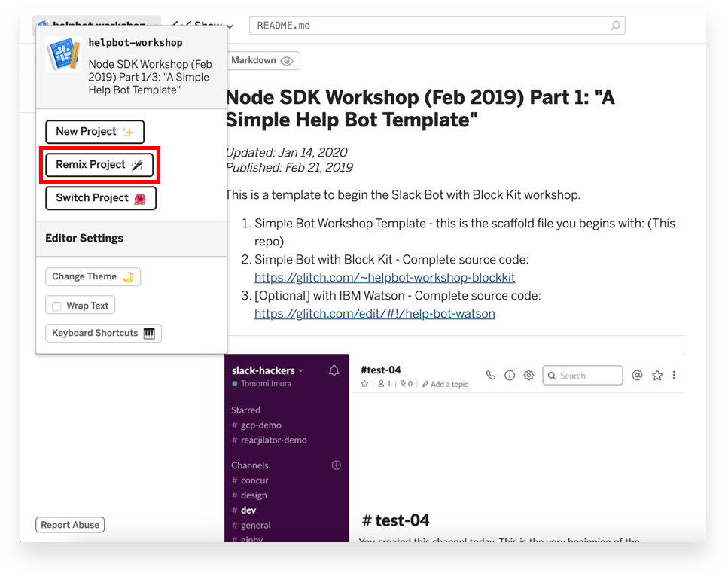The image size is (728, 576).
Task: Select the design channel
Action: click(249, 495)
